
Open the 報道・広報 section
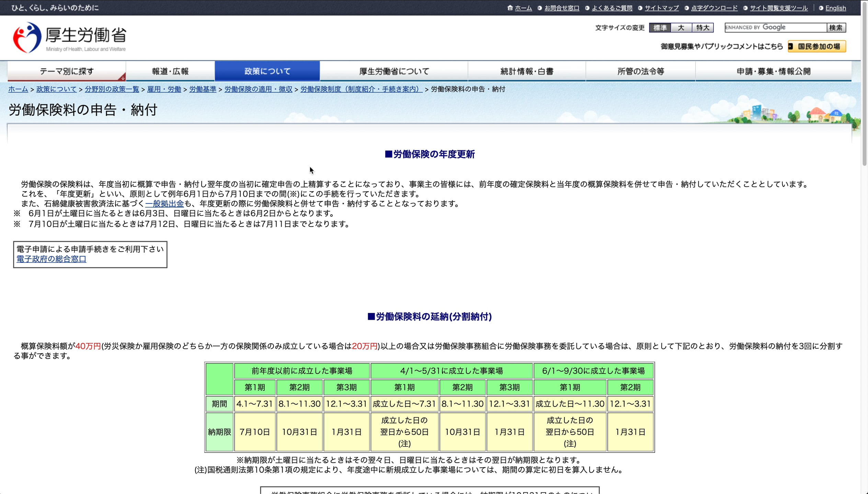170,71
